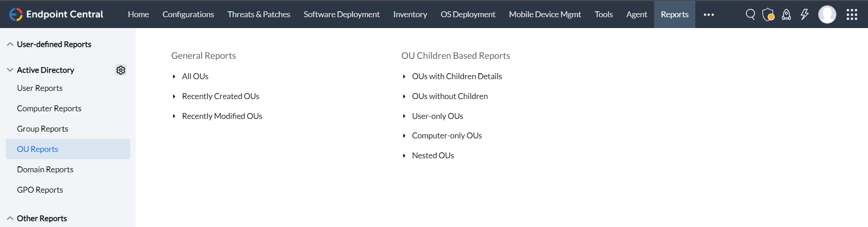The width and height of the screenshot is (868, 227).
Task: Show more tabs via three-dots menu
Action: click(708, 14)
